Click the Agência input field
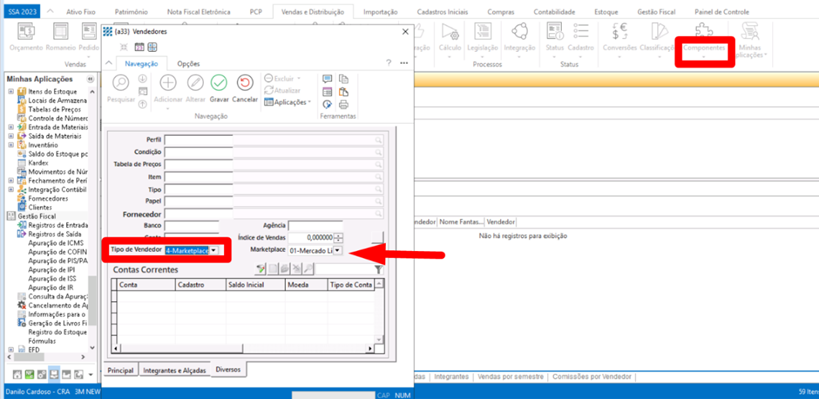The image size is (819, 399). tap(315, 226)
